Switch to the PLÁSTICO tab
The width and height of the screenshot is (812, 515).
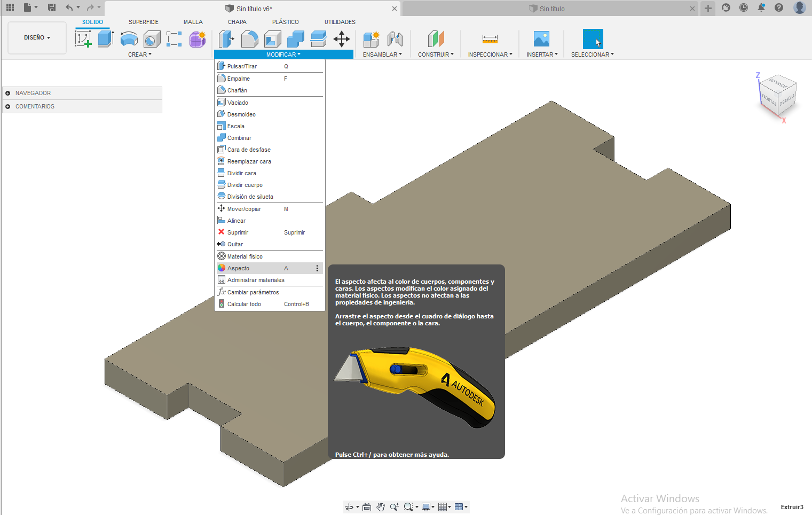pos(286,22)
